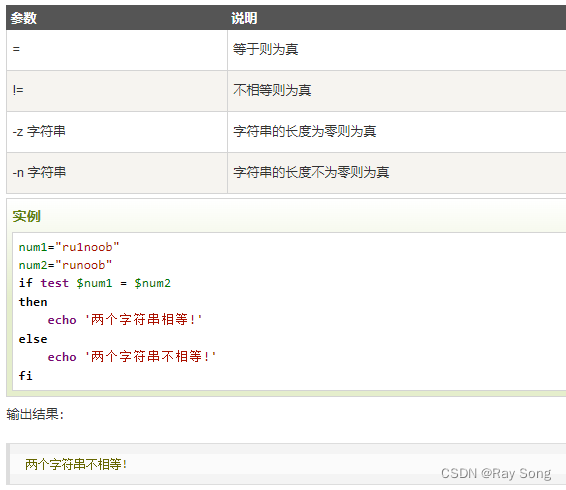Select the '=' parameter cell
Image resolution: width=566 pixels, height=490 pixels.
click(117, 50)
